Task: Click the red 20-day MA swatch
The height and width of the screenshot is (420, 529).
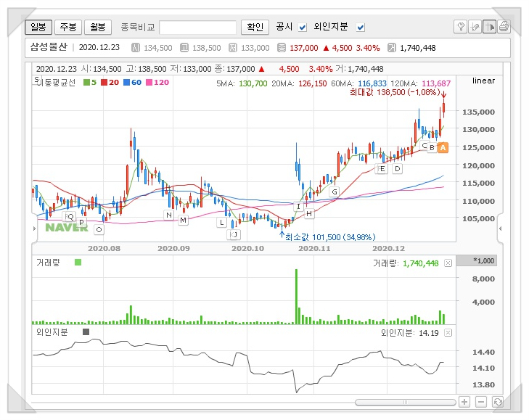Action: pos(104,82)
